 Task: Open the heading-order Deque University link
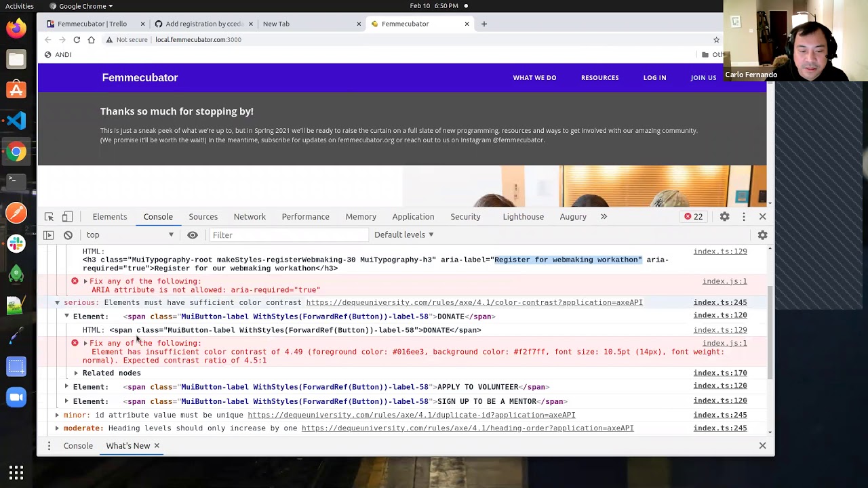467,428
